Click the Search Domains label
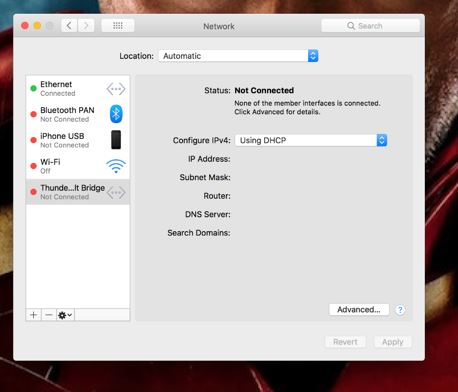Screen dimensions: 458x392 [199, 233]
